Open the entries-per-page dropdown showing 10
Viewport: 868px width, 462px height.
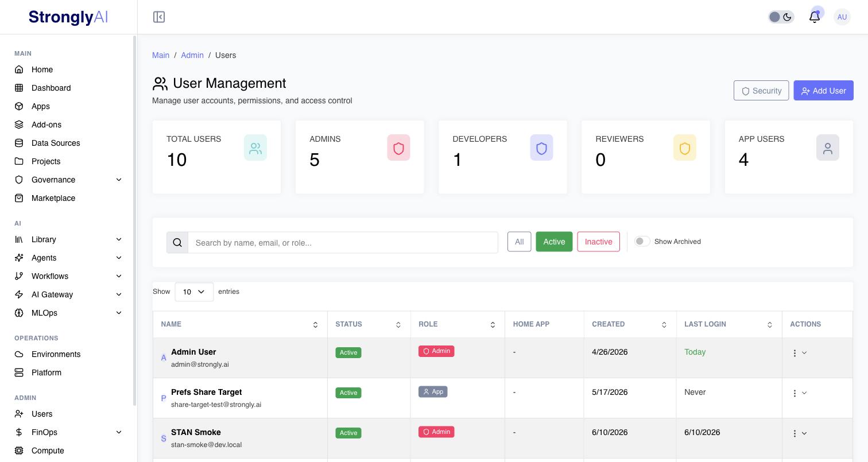point(194,292)
